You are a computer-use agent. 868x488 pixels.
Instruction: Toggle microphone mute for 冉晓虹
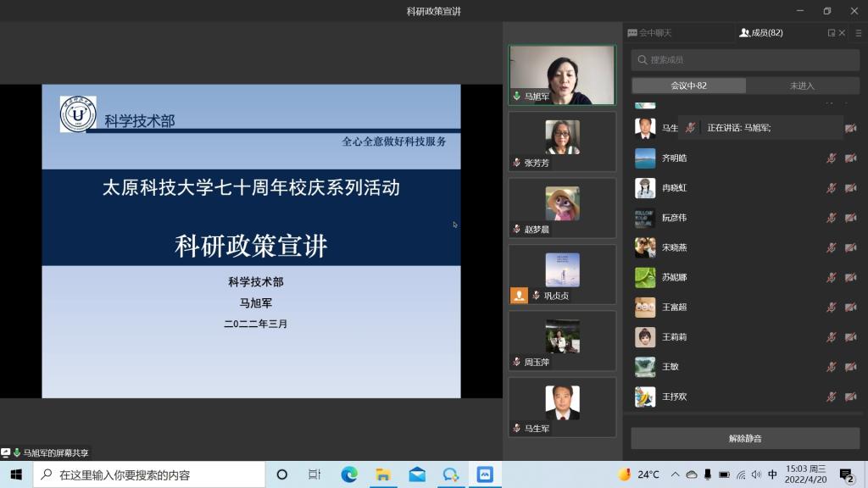click(832, 188)
